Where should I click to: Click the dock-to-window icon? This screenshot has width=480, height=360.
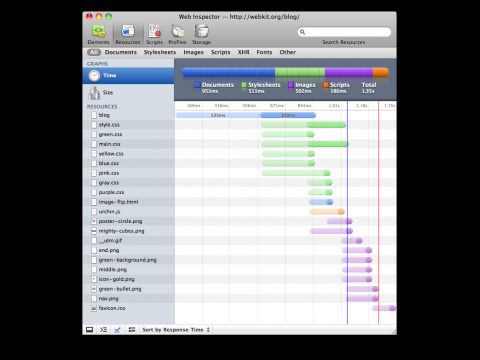point(89,330)
